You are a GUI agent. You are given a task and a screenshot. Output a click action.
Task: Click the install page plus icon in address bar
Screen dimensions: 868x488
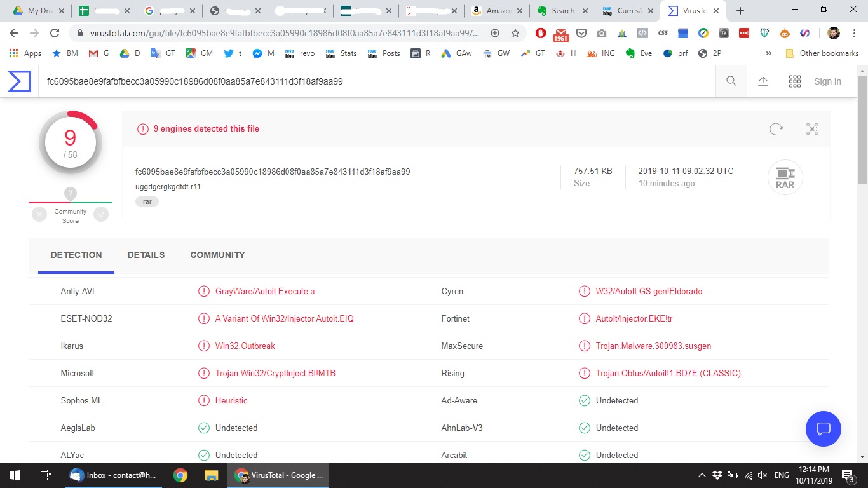[x=495, y=33]
